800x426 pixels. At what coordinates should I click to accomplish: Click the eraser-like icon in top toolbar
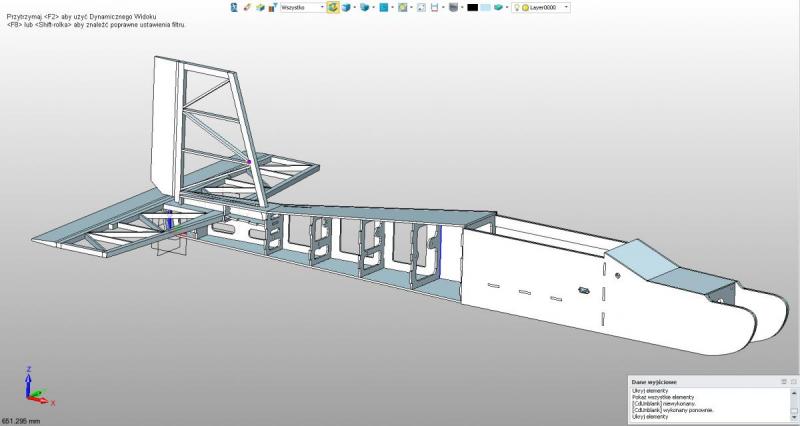(247, 7)
